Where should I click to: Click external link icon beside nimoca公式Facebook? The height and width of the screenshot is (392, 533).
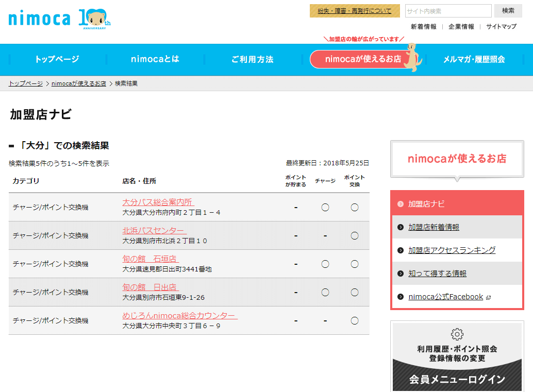coord(489,297)
